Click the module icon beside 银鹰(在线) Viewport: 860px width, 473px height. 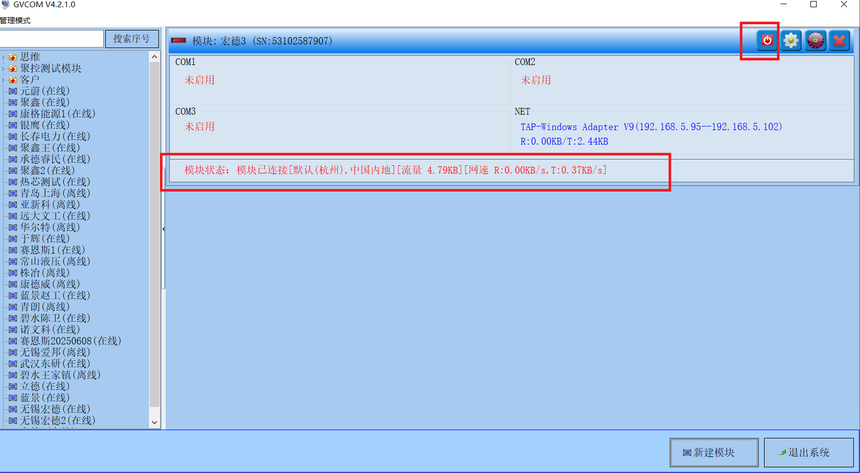point(13,125)
